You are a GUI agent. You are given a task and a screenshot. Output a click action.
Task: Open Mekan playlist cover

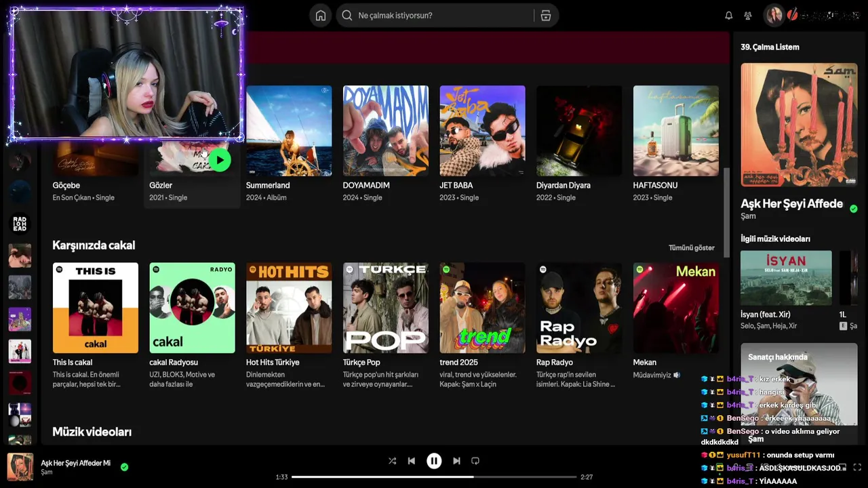(676, 308)
